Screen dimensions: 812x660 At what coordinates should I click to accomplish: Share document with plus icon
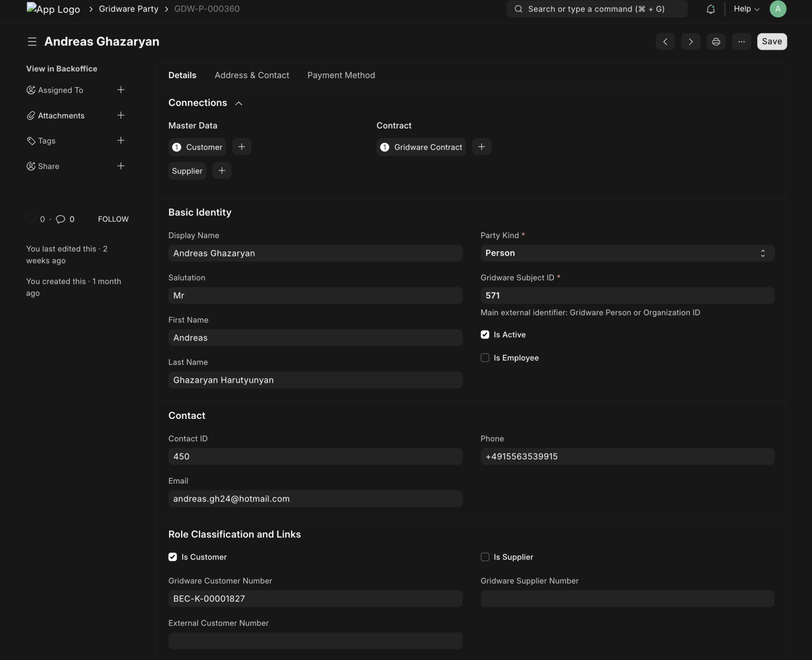pos(121,166)
